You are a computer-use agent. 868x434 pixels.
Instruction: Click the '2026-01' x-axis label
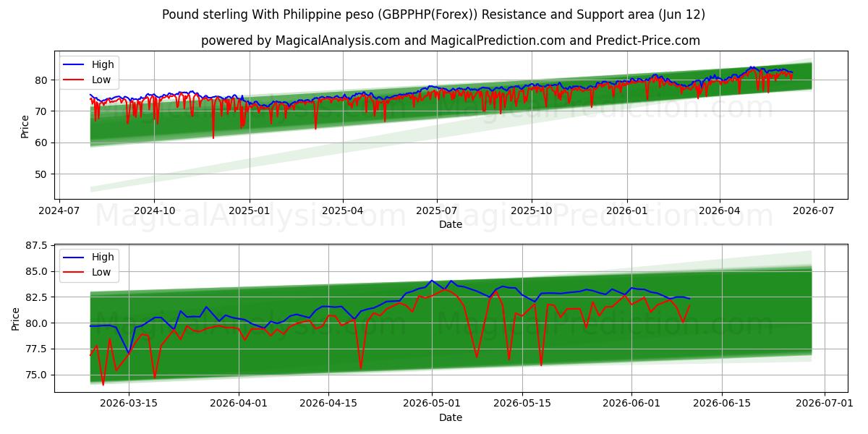click(627, 210)
